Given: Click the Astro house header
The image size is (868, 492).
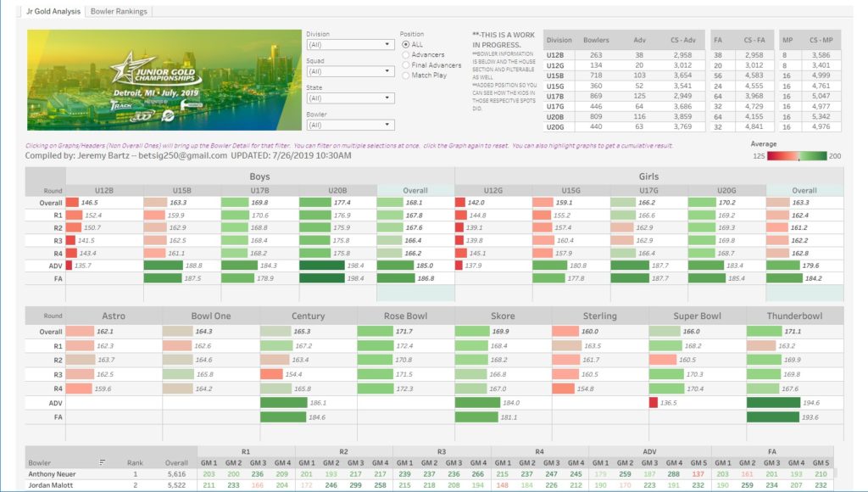Looking at the screenshot, I should [114, 316].
